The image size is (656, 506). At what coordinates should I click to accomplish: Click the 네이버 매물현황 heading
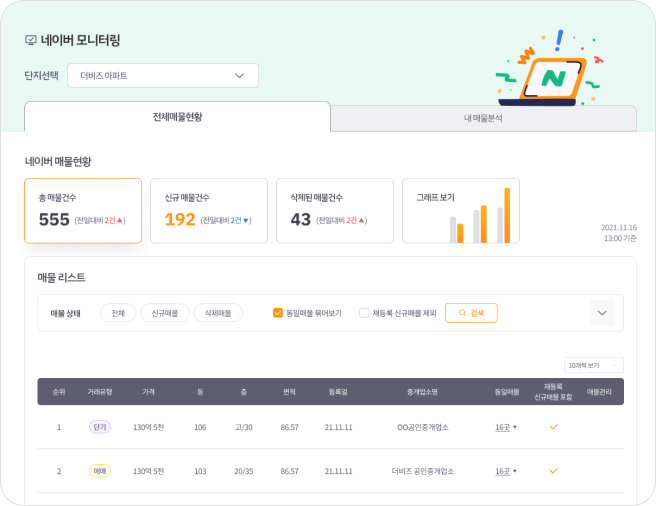coord(58,162)
